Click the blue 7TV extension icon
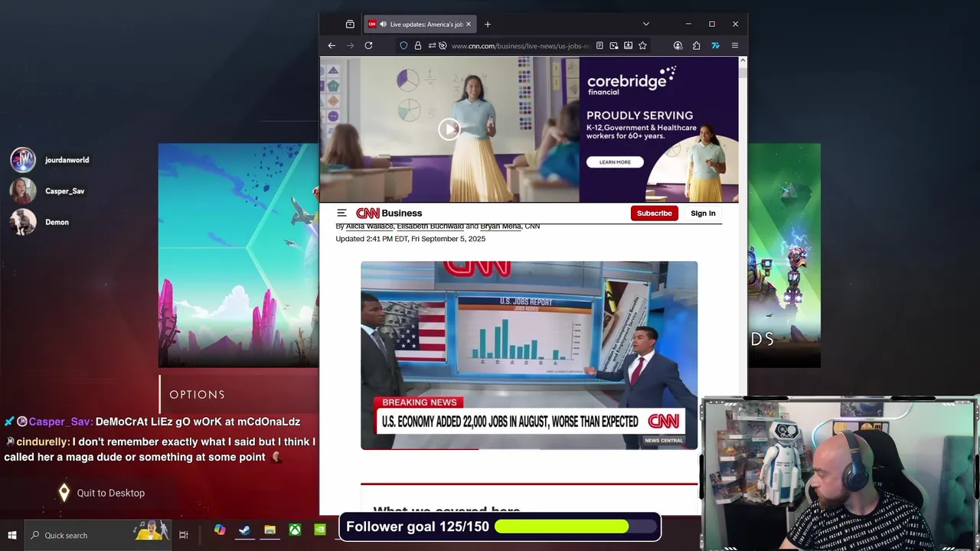 pyautogui.click(x=715, y=46)
